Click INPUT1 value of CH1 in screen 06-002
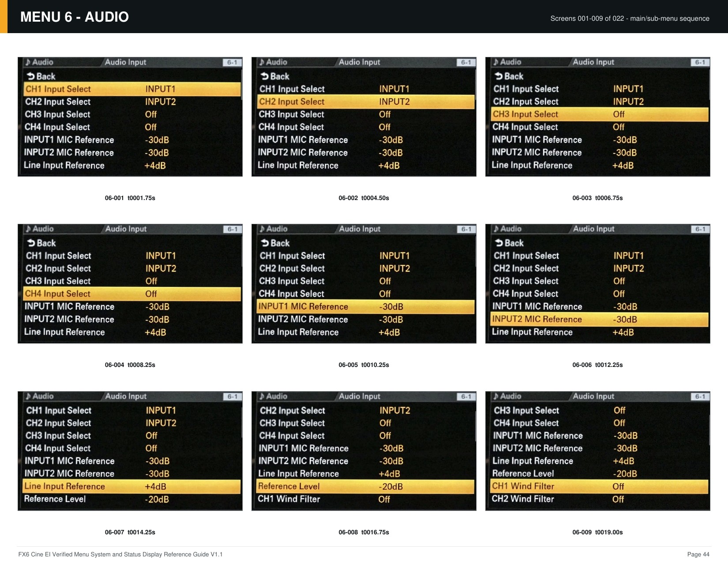 [394, 89]
